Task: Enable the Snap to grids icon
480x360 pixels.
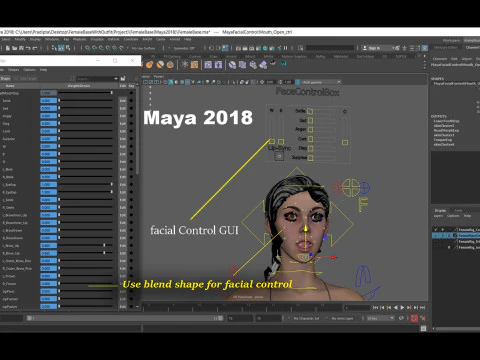Action: [x=88, y=48]
